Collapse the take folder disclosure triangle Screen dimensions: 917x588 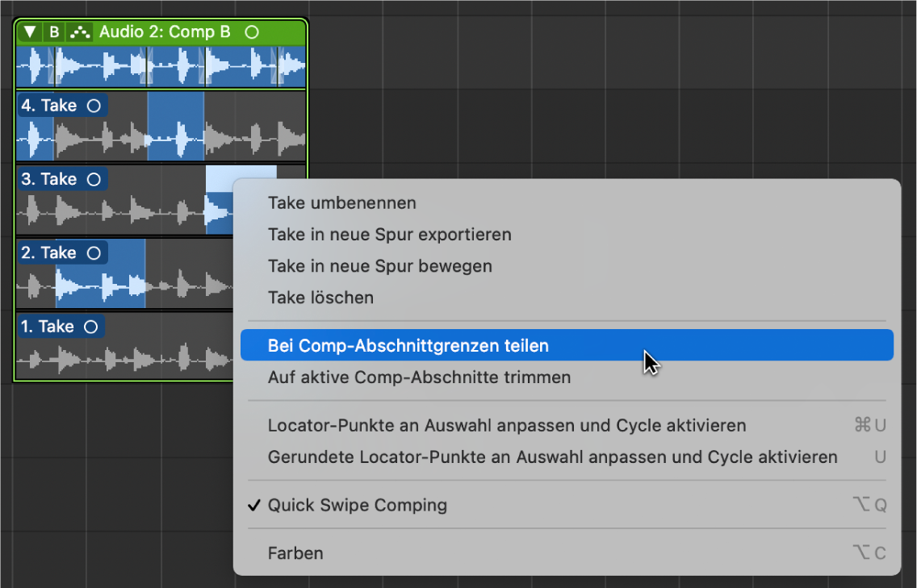click(30, 32)
